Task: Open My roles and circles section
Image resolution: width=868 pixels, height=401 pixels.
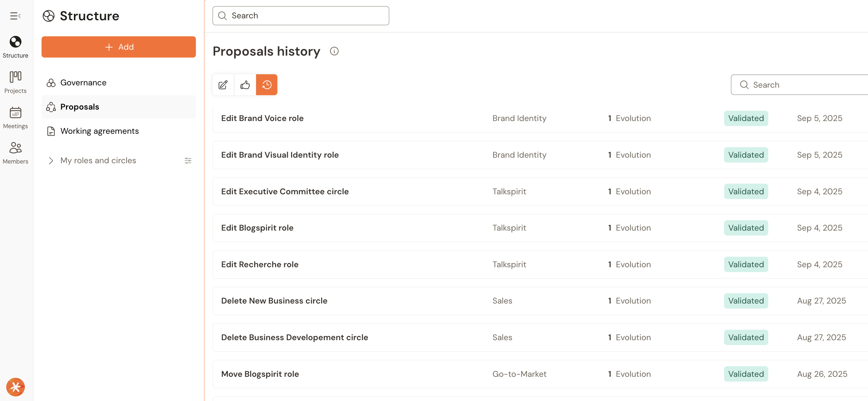Action: click(98, 160)
